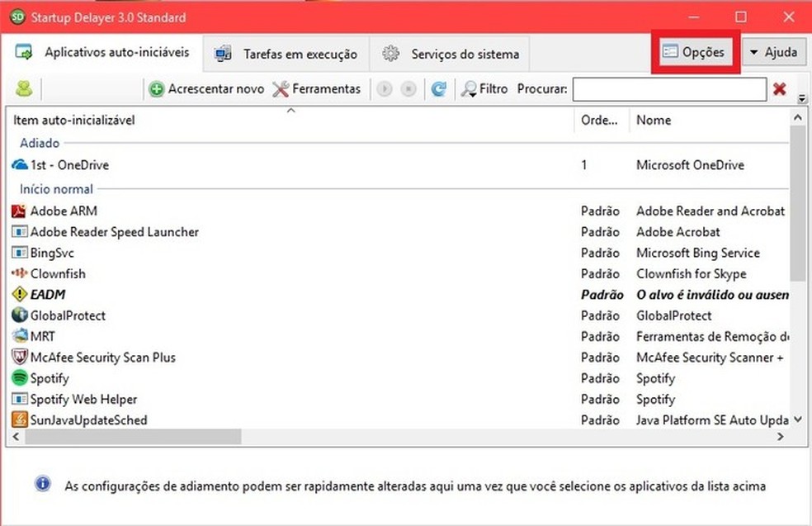Expand the Ajuda dropdown menu
The width and height of the screenshot is (812, 526).
click(774, 52)
